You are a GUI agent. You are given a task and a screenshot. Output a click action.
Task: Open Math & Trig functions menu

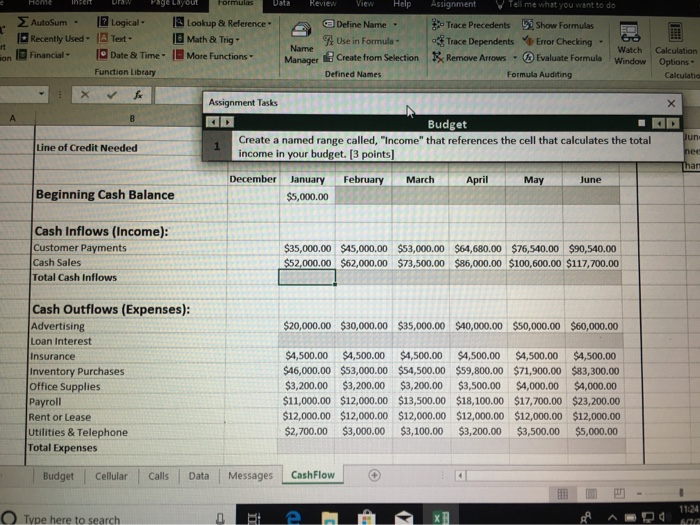click(207, 39)
